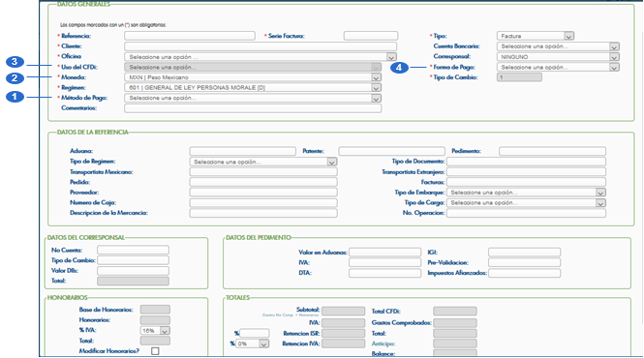Open the Oficina dropdown
Image resolution: width=644 pixels, height=358 pixels.
261,57
